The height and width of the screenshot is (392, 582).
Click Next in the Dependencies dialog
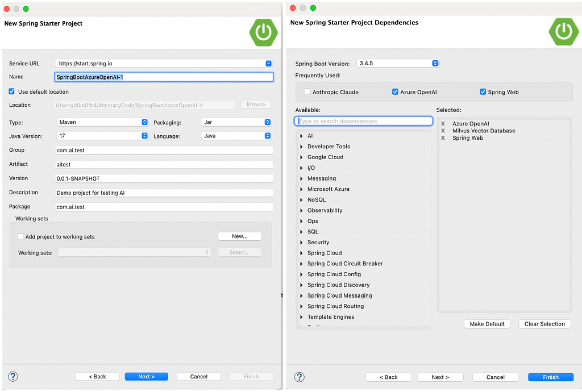tap(440, 377)
